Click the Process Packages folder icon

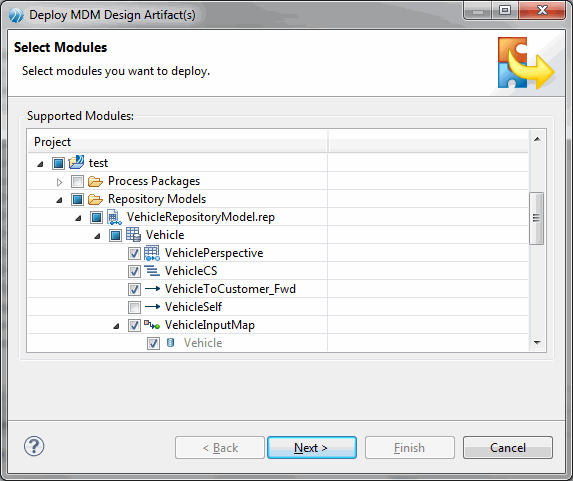coord(95,181)
